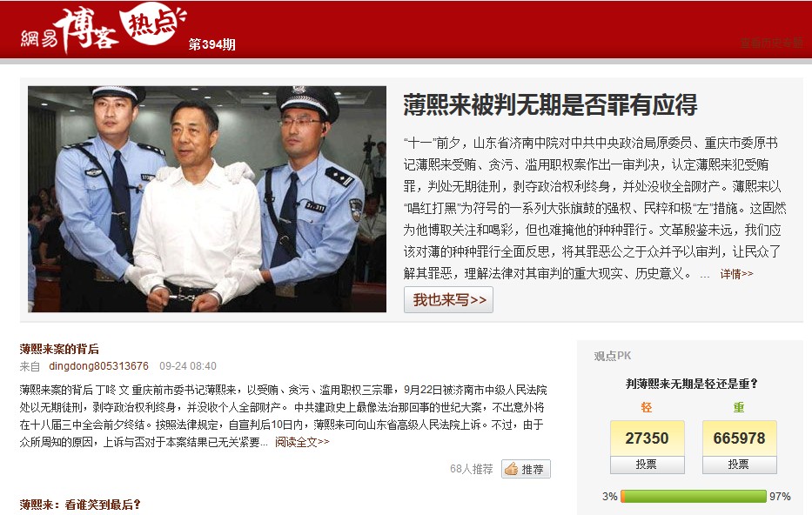
Task: Open article 薄熙来：看谁笑到最后？
Action: click(x=80, y=505)
